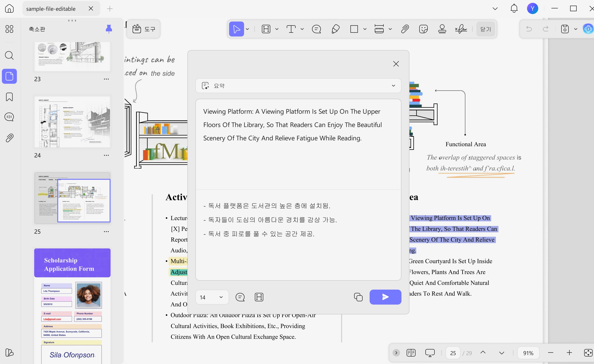Select the page 24 thumbnail

[x=72, y=122]
